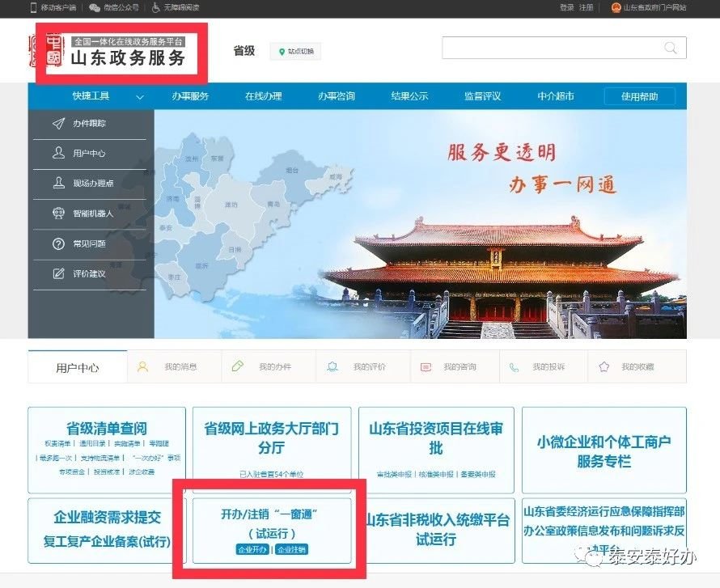
Task: Click the 用户中心 person icon in sidebar
Action: coord(58,153)
